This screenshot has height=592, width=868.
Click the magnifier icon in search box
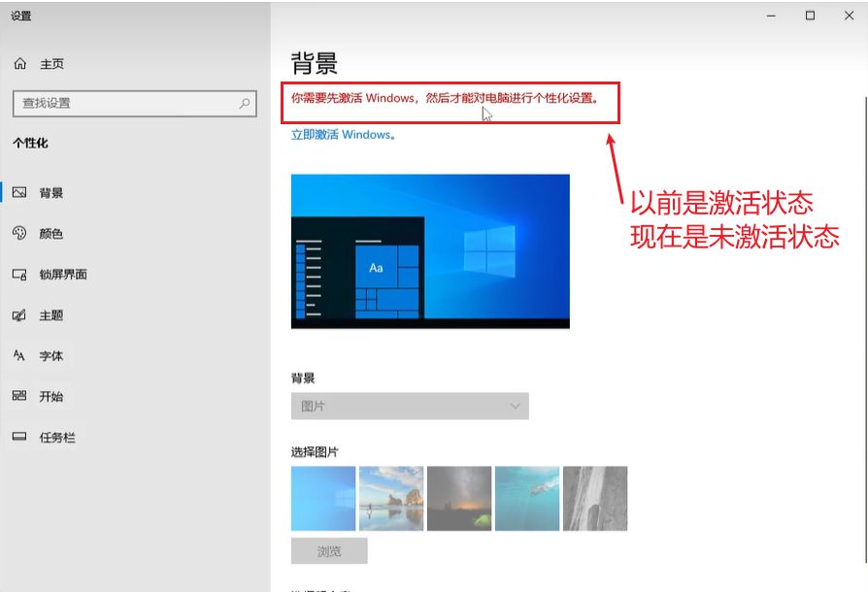pos(245,103)
